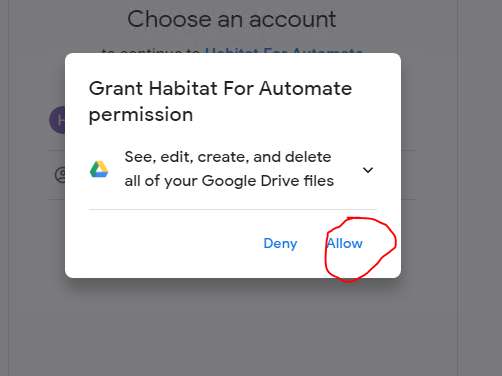Click the dimmed backdrop below the permission dialog
The image size is (502, 376).
point(233,330)
